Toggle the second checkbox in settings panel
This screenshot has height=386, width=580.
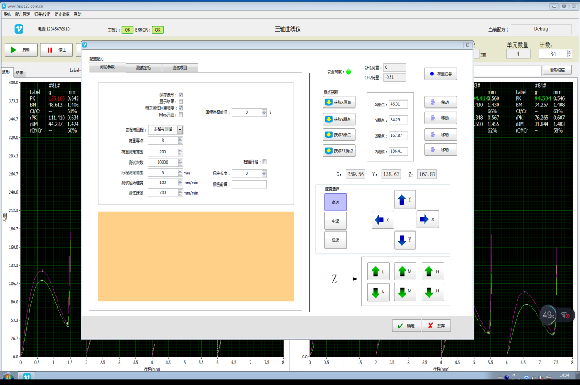[x=181, y=101]
